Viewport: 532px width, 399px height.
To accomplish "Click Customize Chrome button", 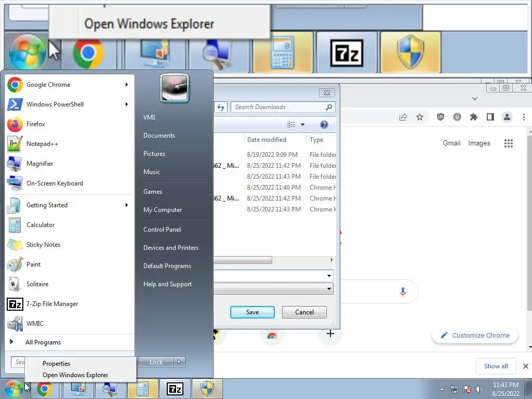I will pyautogui.click(x=475, y=336).
